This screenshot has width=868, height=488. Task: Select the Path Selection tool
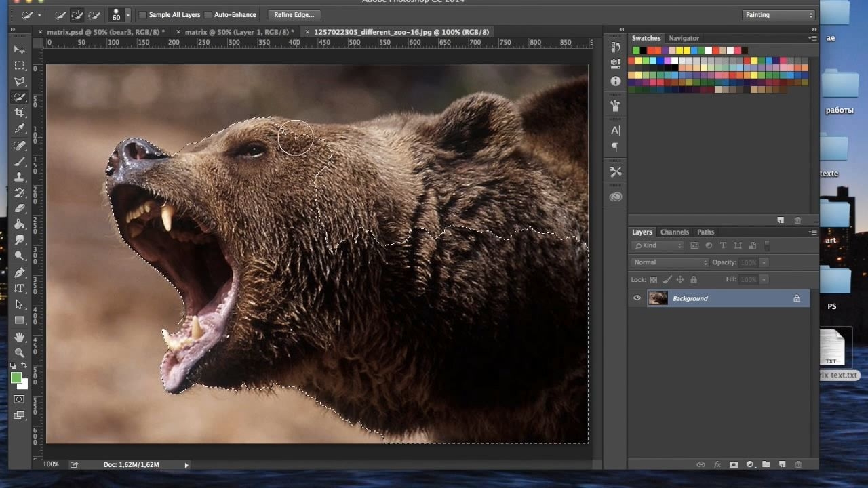coord(19,304)
